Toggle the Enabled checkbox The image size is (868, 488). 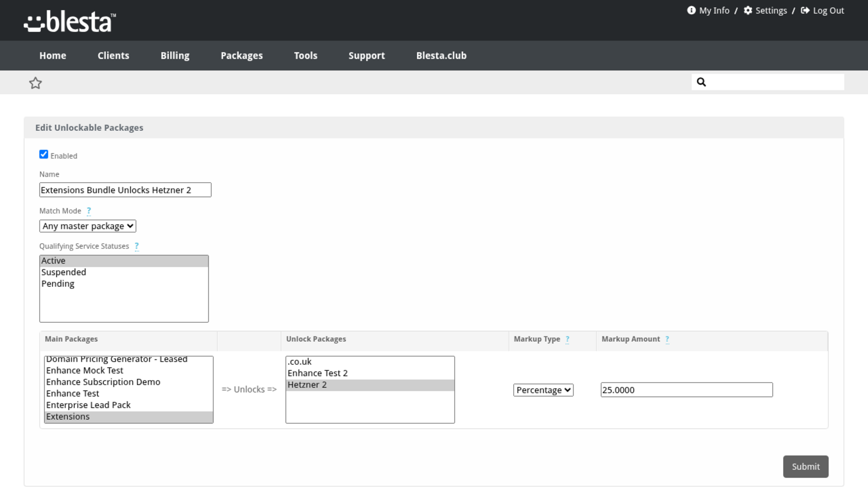pyautogui.click(x=44, y=155)
